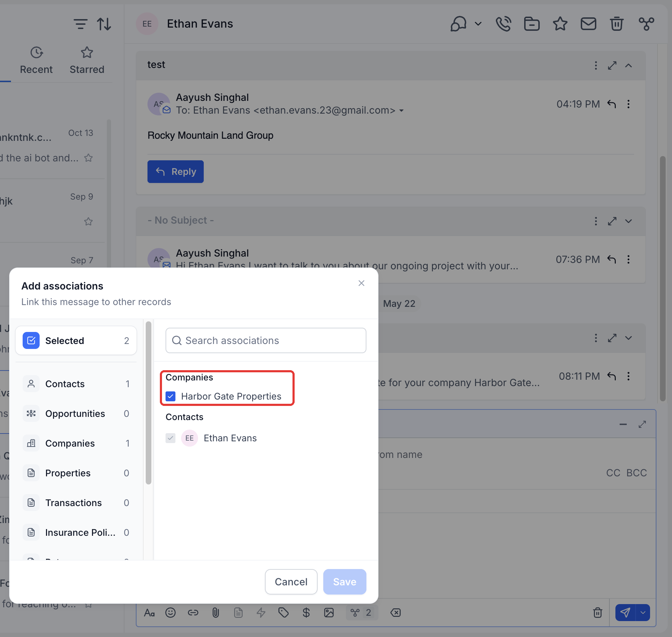Screen dimensions: 672x637
Task: Click the folder archive icon in header
Action: 532,24
